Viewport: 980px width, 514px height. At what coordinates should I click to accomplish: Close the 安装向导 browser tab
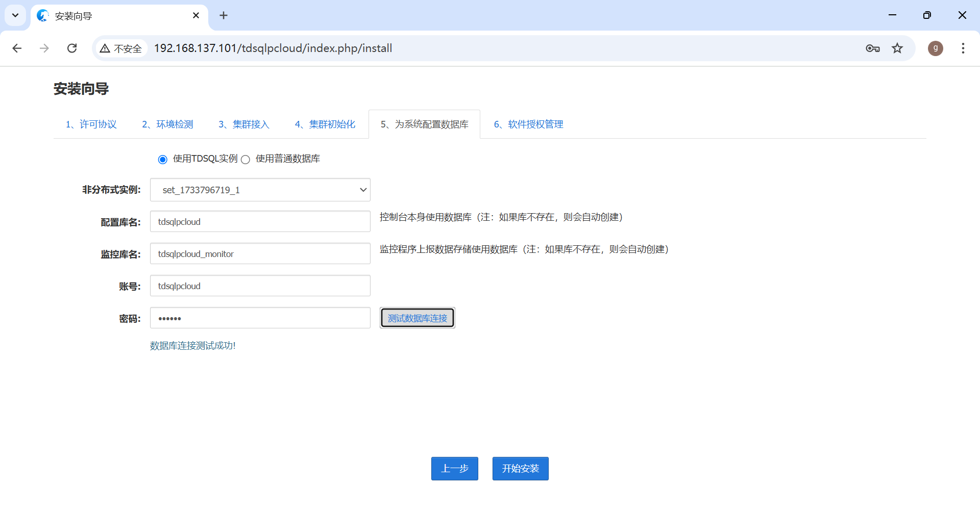pyautogui.click(x=196, y=15)
